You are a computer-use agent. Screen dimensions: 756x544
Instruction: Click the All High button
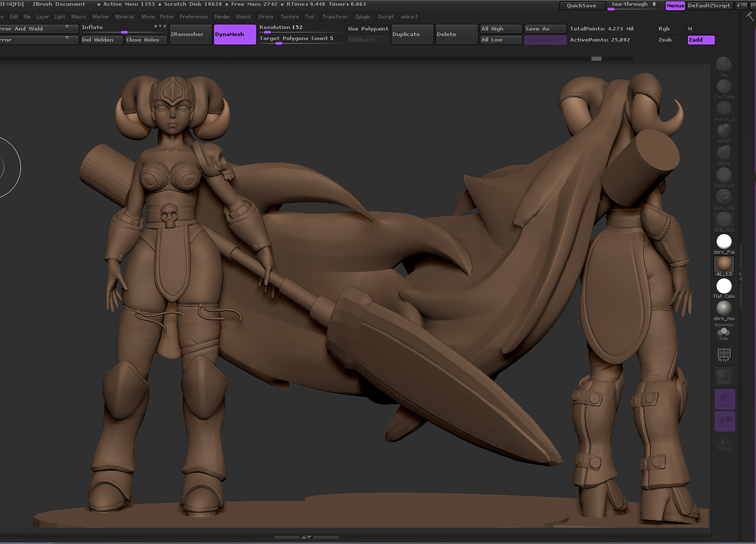[x=501, y=29]
